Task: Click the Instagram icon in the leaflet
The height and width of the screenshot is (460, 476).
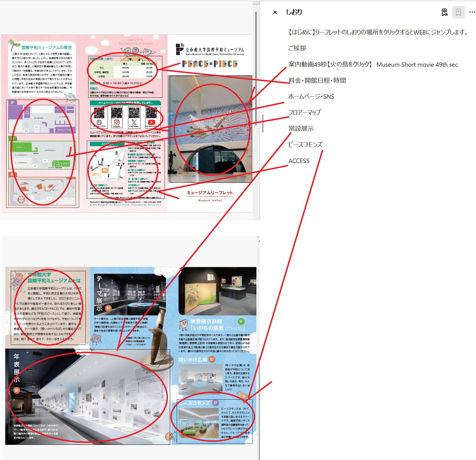Action: coord(117,122)
